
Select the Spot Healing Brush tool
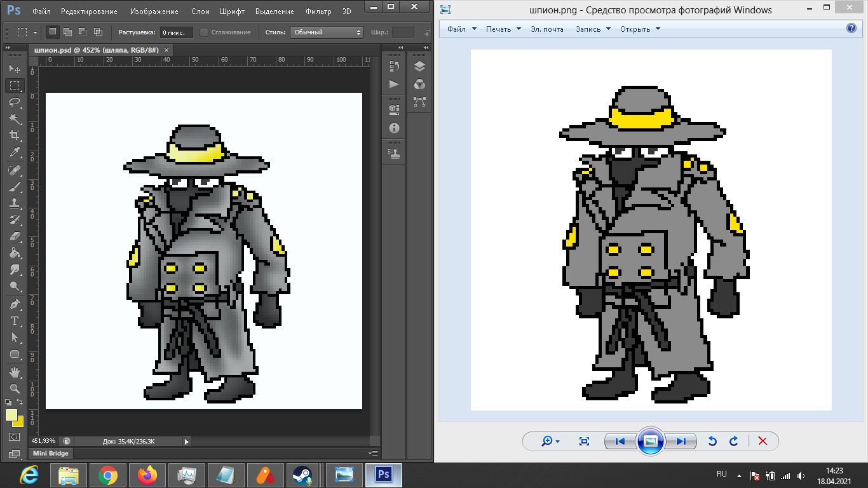pos(15,170)
